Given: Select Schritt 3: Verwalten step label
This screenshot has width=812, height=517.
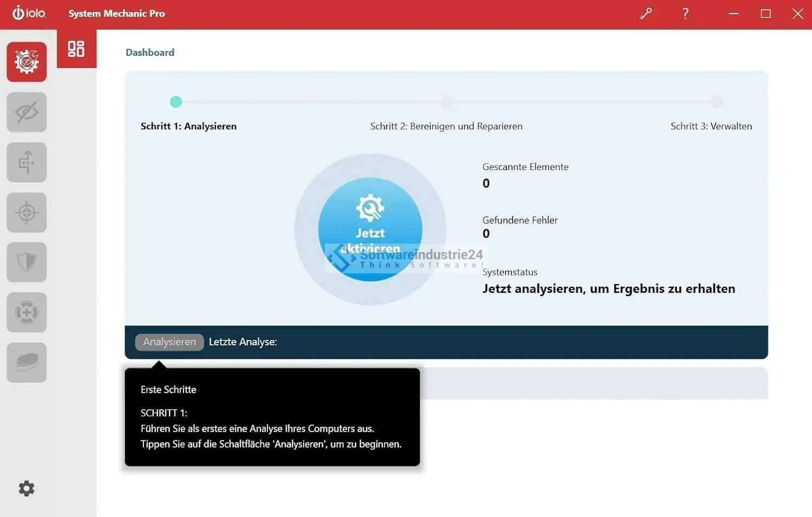Looking at the screenshot, I should [711, 126].
